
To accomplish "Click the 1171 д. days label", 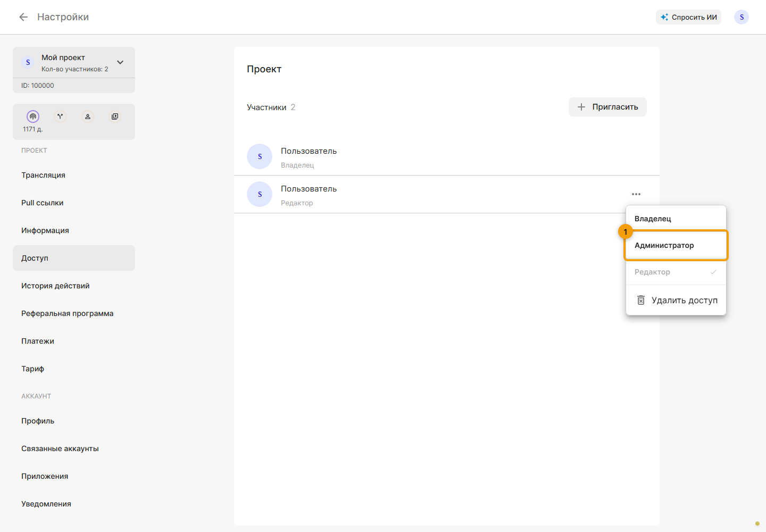I will pos(33,129).
